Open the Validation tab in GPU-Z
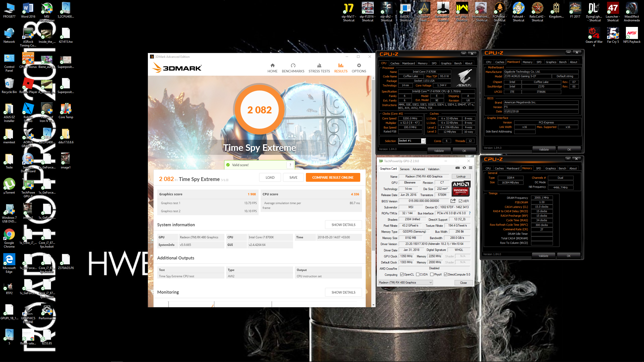This screenshot has width=644, height=362. click(433, 169)
